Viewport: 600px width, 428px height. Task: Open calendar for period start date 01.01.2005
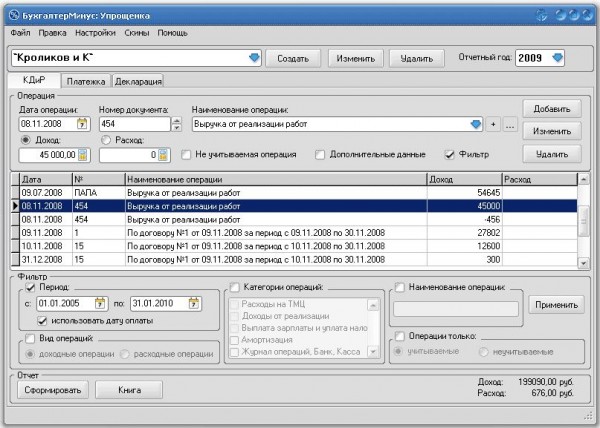[x=100, y=303]
